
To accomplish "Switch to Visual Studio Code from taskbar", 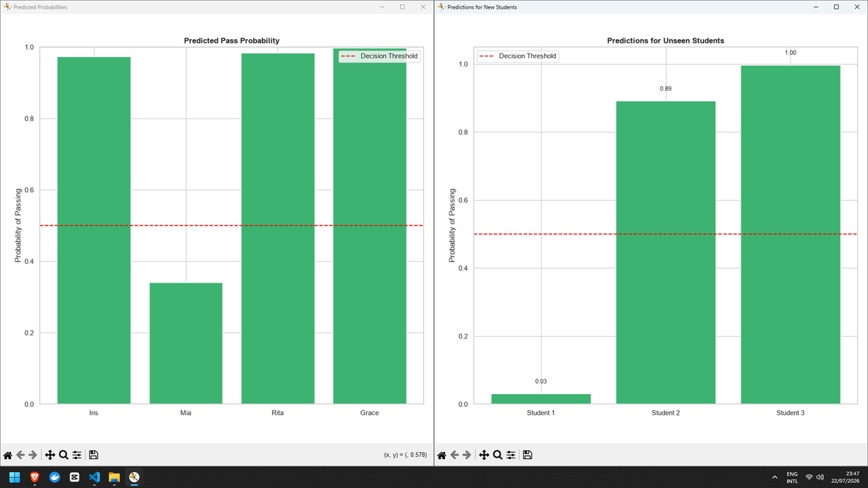I will (x=94, y=477).
